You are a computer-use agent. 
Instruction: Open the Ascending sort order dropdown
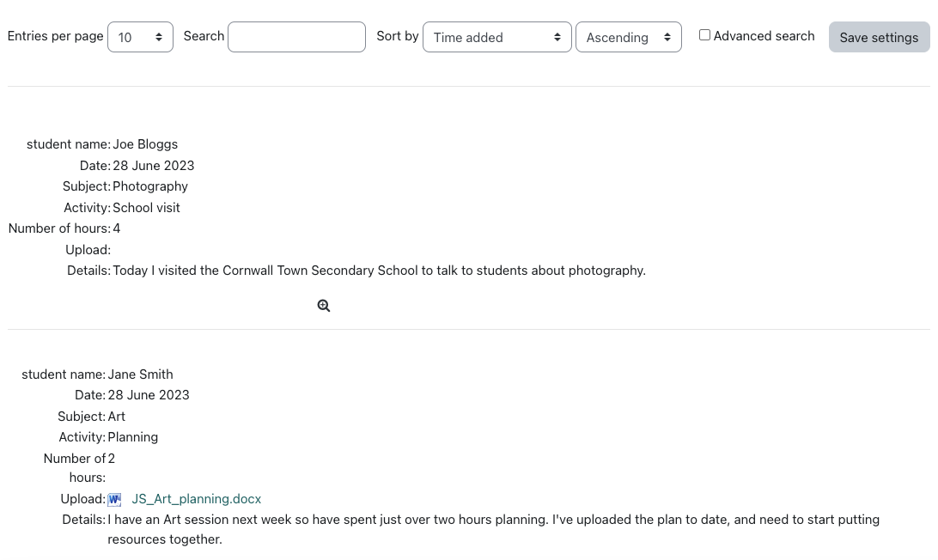[629, 37]
